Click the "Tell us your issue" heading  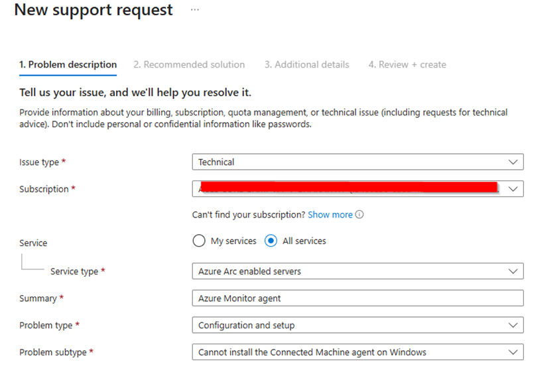[x=135, y=92]
